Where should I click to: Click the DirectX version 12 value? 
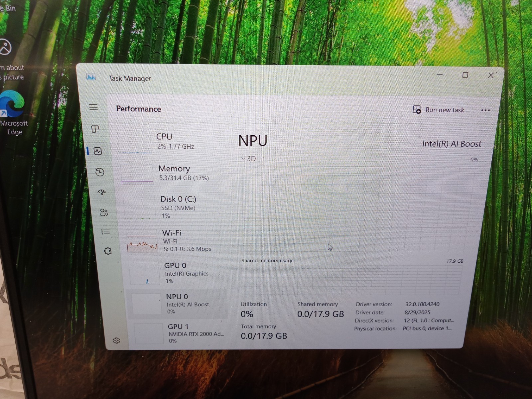pos(429,321)
